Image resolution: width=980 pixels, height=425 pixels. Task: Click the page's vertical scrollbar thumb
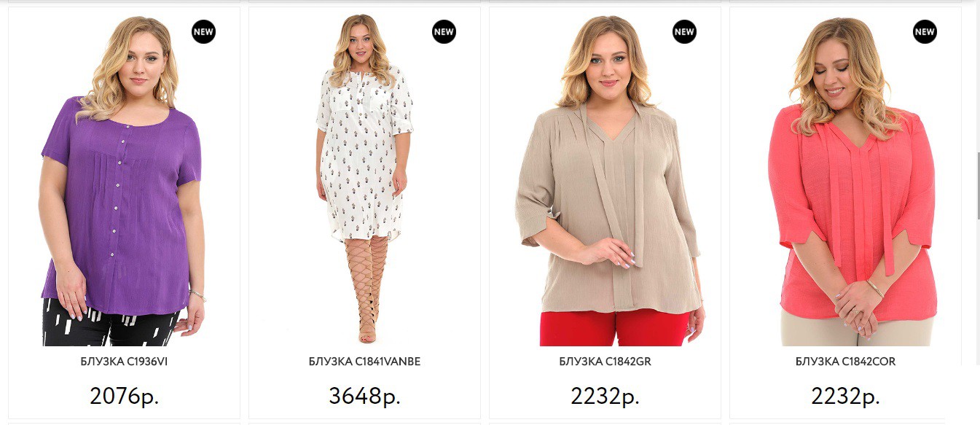977,185
